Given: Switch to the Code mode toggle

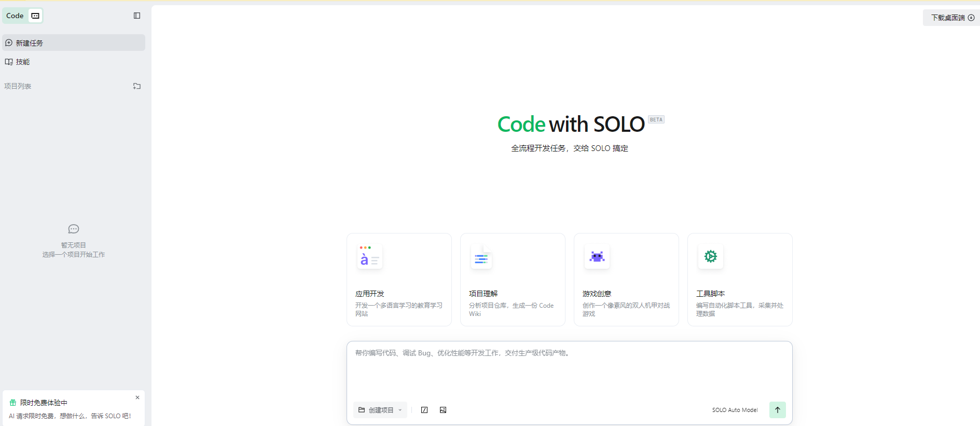Looking at the screenshot, I should tap(15, 16).
